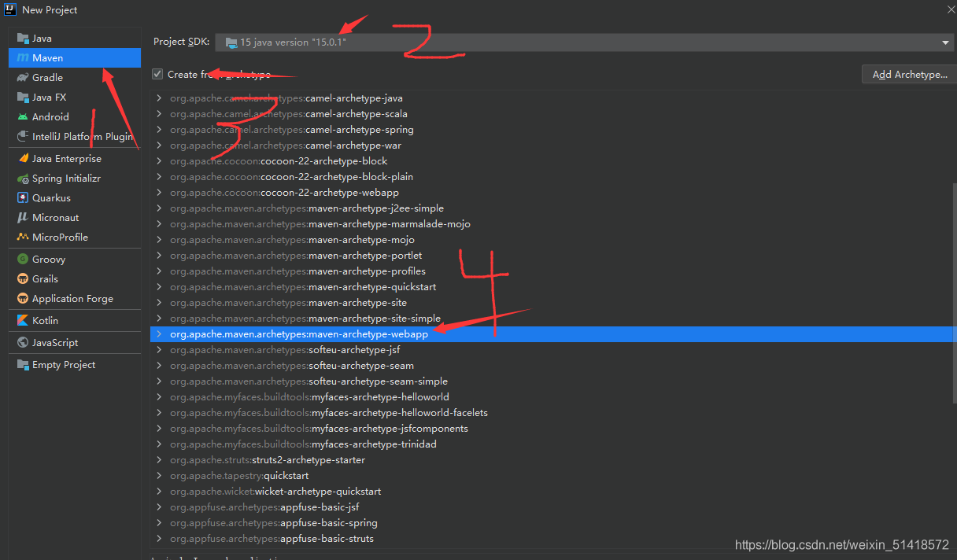This screenshot has width=957, height=560.
Task: Expand cocoon-22-archetype-block node
Action: point(159,161)
